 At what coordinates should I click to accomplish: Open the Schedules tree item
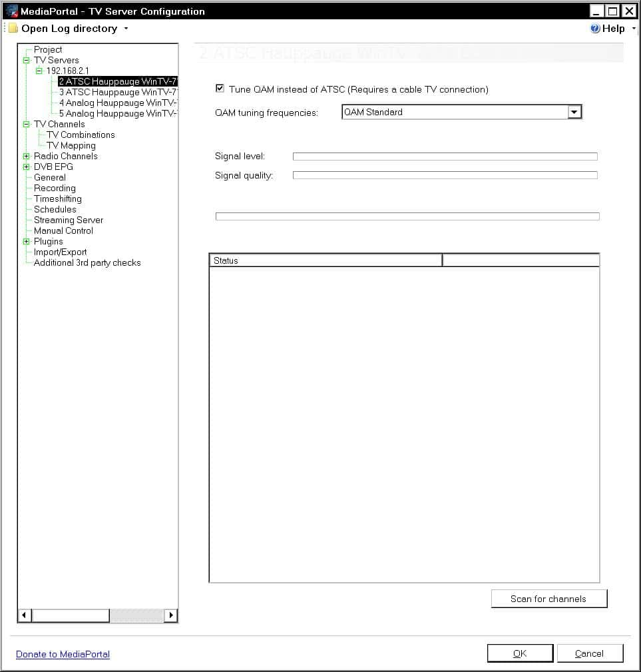[x=55, y=210]
